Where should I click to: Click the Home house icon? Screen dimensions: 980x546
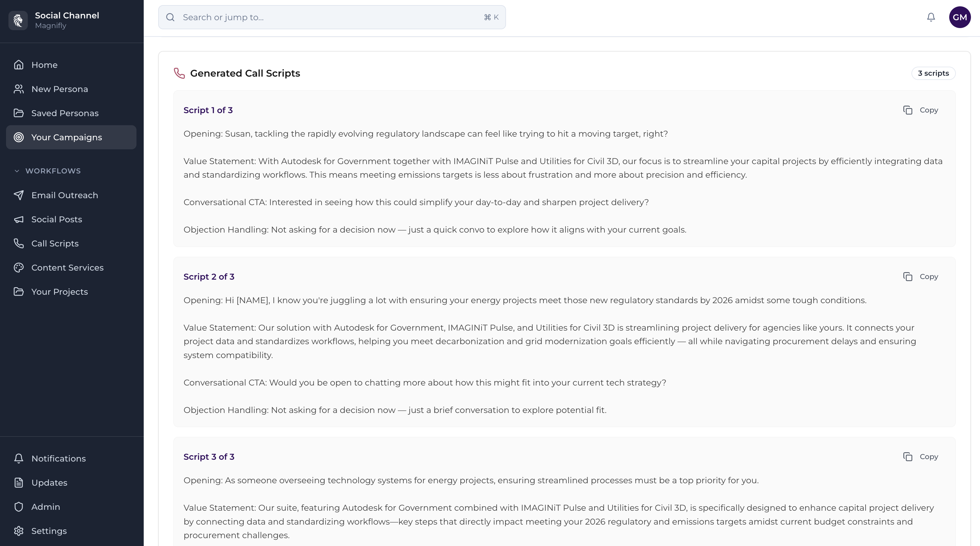(x=19, y=65)
